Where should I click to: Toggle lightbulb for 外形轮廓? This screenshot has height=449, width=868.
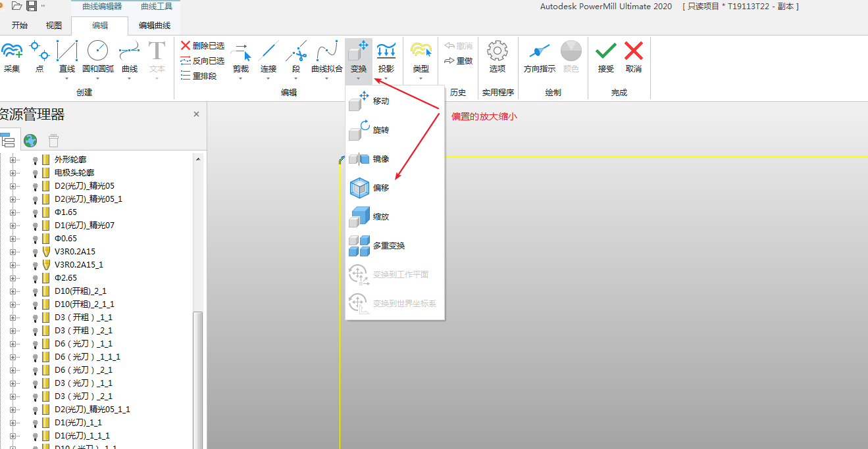35,160
